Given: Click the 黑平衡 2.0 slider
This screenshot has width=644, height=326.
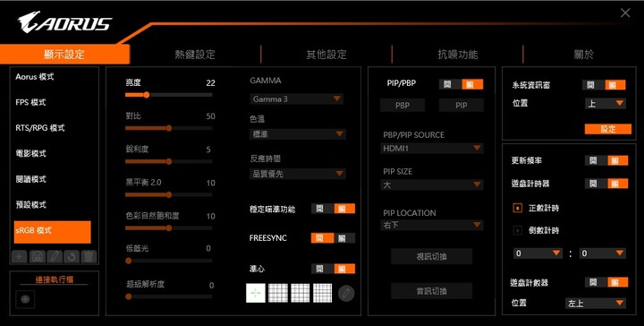Looking at the screenshot, I should click(x=169, y=194).
